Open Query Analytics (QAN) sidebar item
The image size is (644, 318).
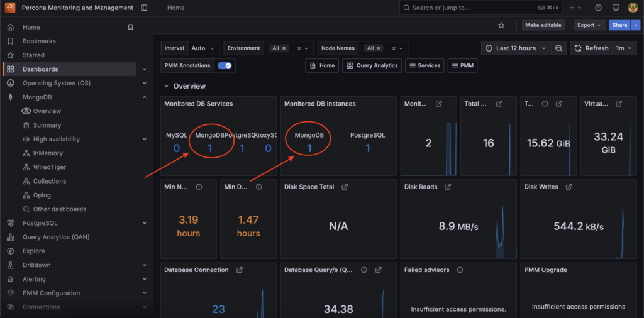click(x=56, y=237)
